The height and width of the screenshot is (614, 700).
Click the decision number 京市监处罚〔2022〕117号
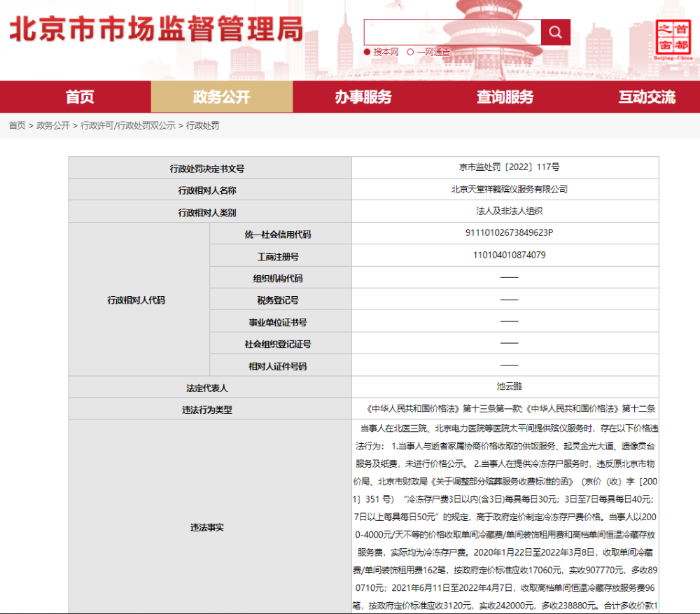[509, 167]
